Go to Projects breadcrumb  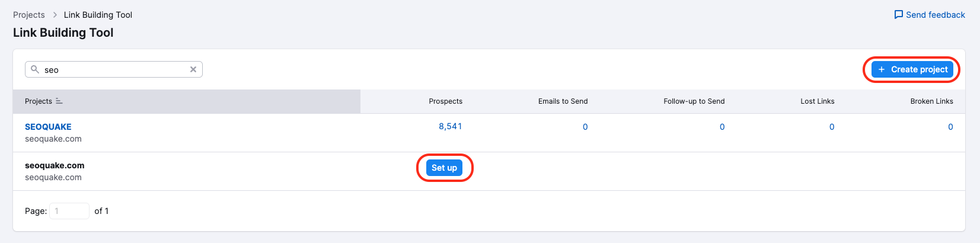point(29,15)
